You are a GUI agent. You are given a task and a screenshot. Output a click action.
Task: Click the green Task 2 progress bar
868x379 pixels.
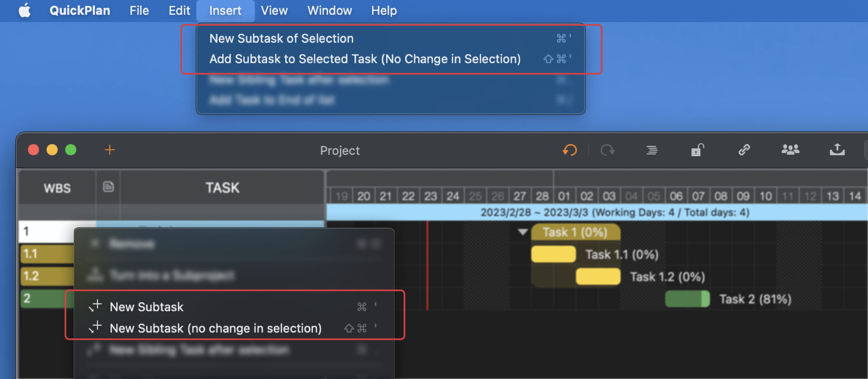pos(687,299)
